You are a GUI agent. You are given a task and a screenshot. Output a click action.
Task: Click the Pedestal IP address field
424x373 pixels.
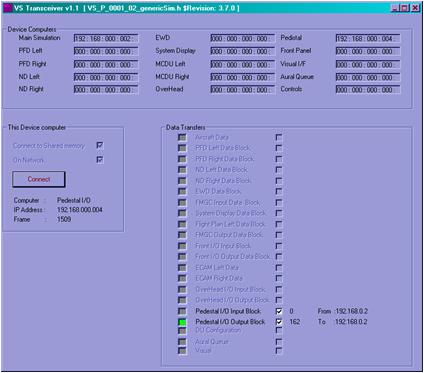368,38
